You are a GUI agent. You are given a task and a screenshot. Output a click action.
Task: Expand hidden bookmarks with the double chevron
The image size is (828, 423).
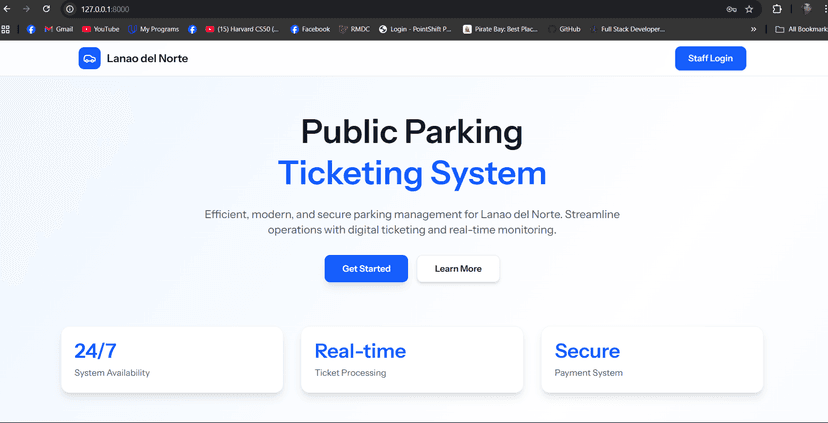coord(754,30)
